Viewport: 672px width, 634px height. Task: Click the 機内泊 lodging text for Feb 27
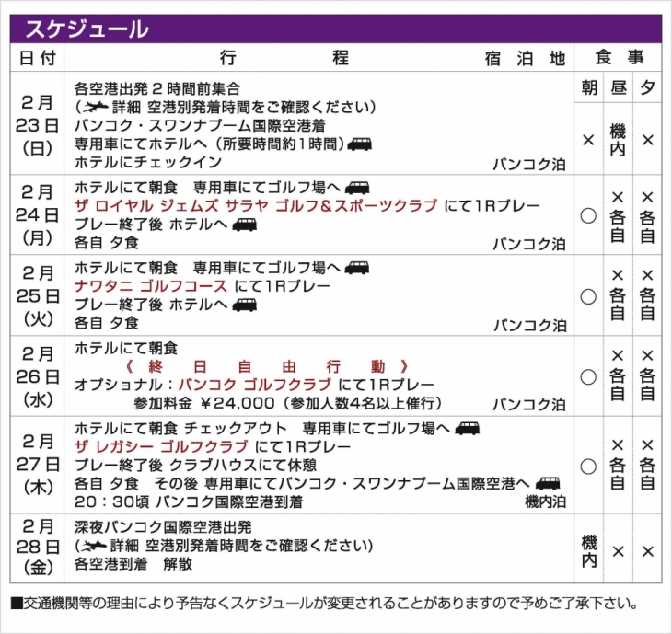click(x=545, y=501)
